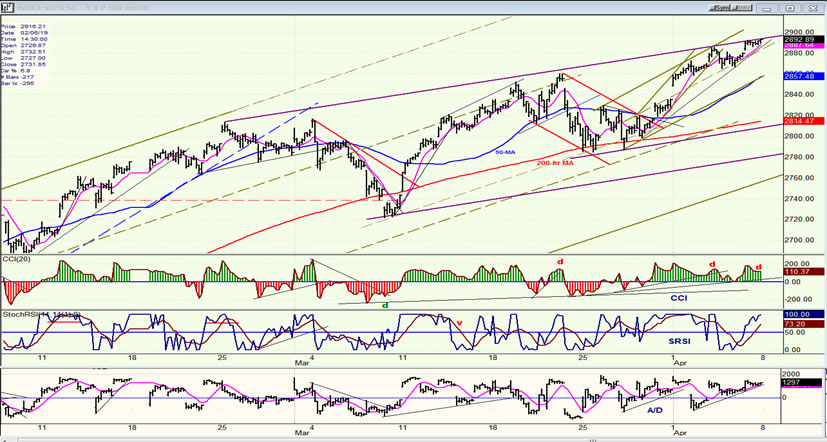
Task: Click the 110.37 CCI value tag
Action: (x=802, y=271)
